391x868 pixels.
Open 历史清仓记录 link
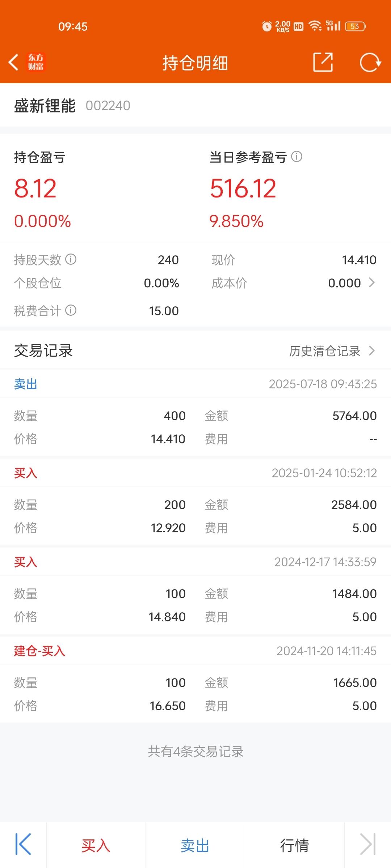pos(324,351)
